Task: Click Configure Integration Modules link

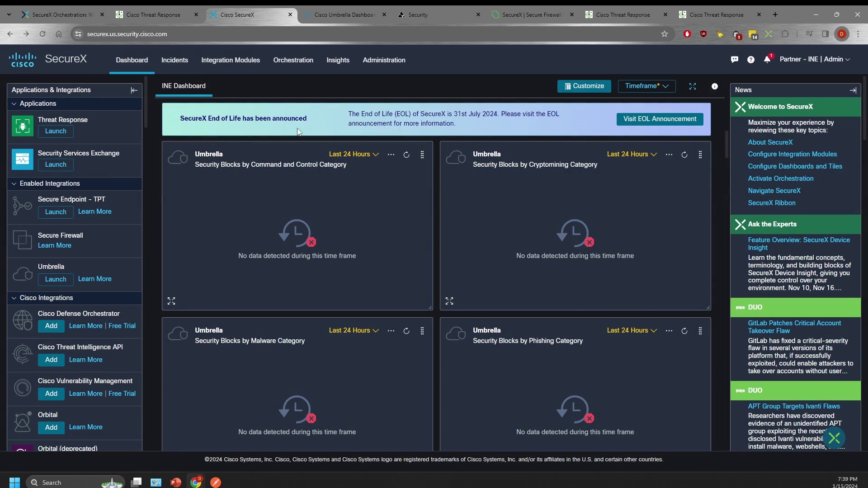Action: coord(793,154)
